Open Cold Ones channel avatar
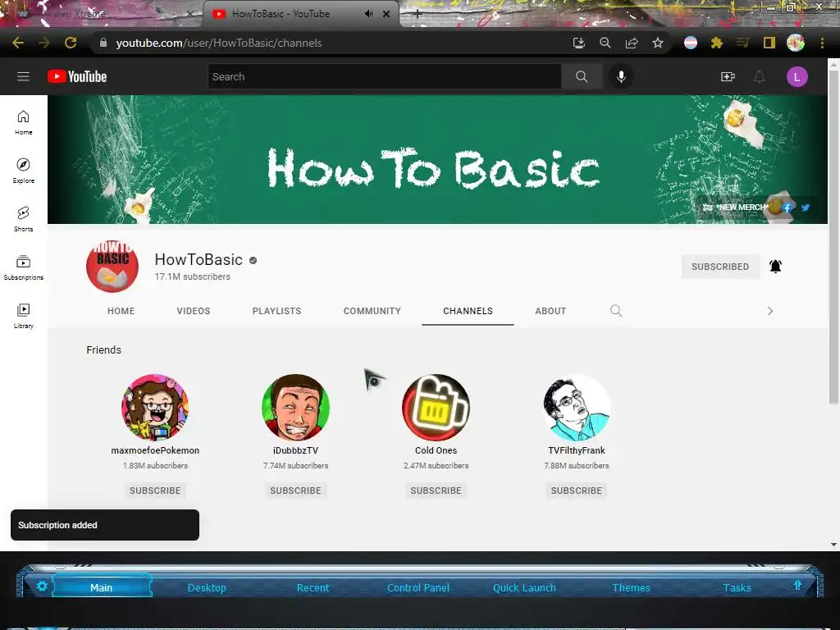840x630 pixels. click(436, 407)
